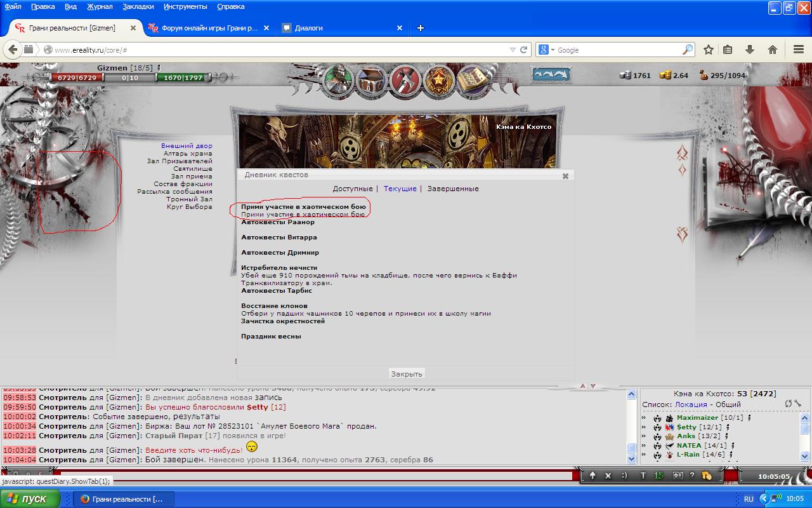This screenshot has height=508, width=812.
Task: Click the wrench settings icon in player list
Action: (x=797, y=404)
